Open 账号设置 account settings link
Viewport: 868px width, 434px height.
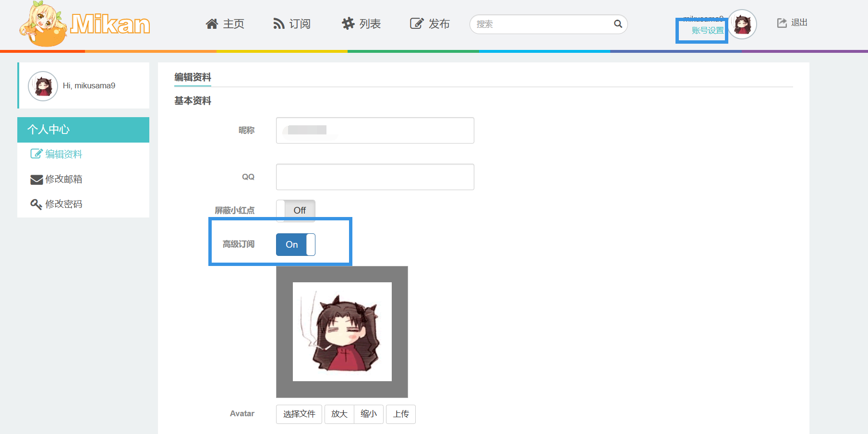click(x=707, y=30)
